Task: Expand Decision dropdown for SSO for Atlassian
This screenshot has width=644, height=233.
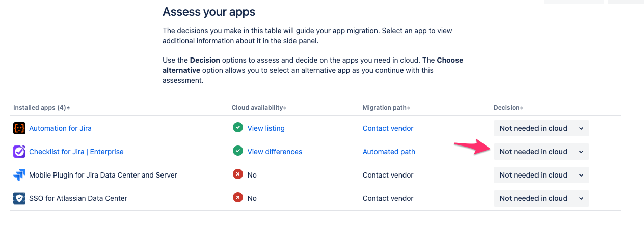Action: (541, 198)
